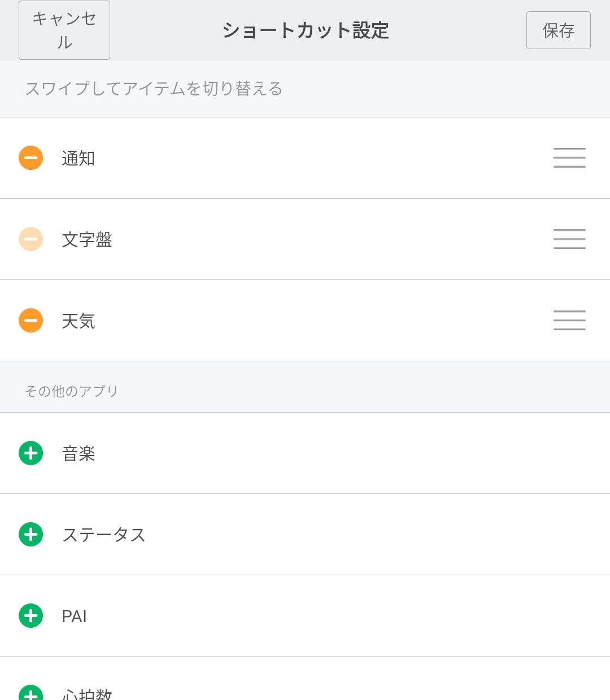610x700 pixels.
Task: Tap the 音楽 app row text
Action: point(79,454)
